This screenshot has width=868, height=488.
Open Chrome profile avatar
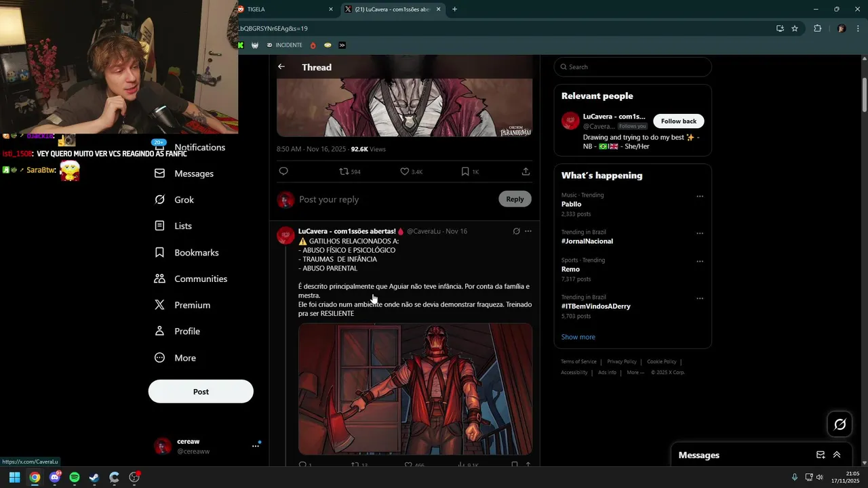[842, 28]
